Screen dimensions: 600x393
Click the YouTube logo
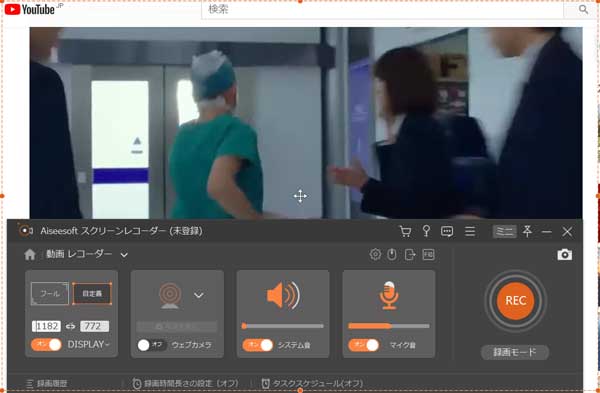coord(30,9)
